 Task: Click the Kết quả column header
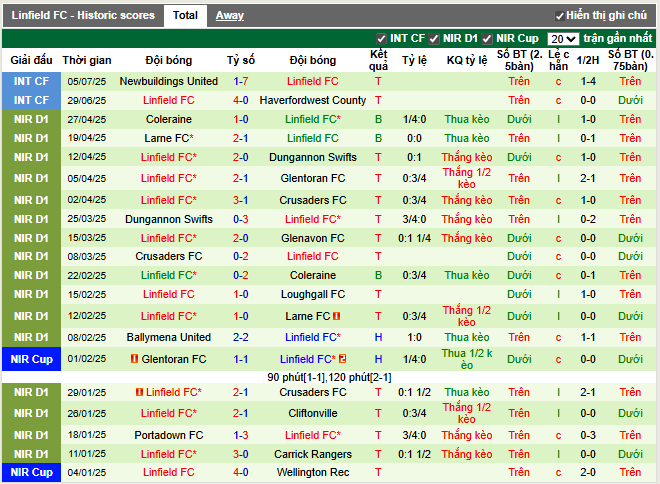(378, 60)
